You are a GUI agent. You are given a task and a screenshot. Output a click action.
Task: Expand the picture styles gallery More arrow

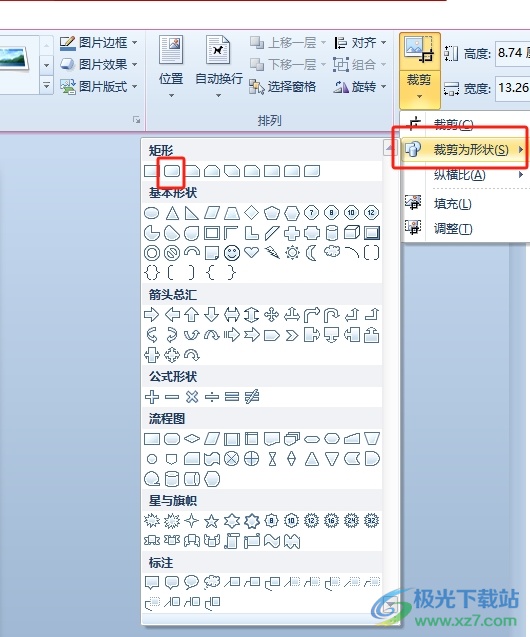click(x=46, y=86)
